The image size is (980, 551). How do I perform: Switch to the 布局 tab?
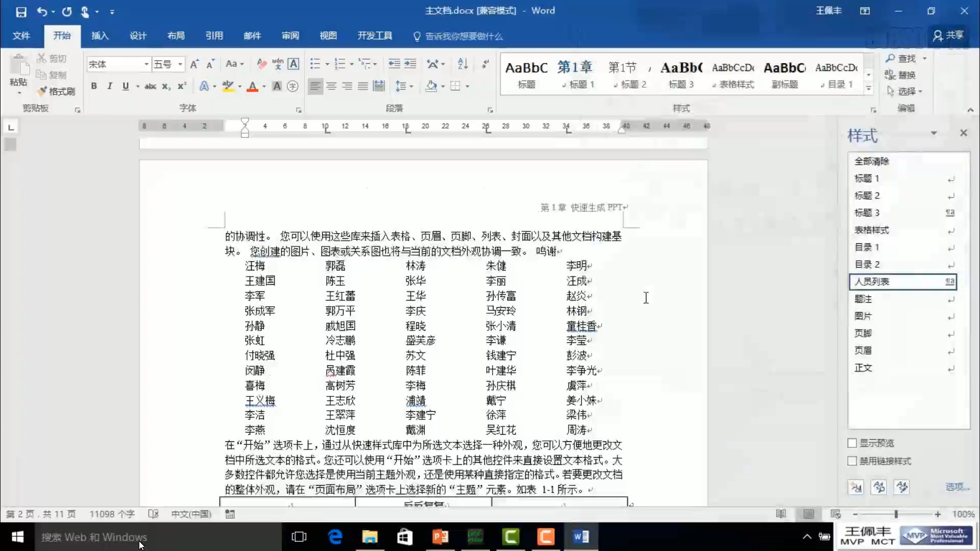tap(176, 36)
